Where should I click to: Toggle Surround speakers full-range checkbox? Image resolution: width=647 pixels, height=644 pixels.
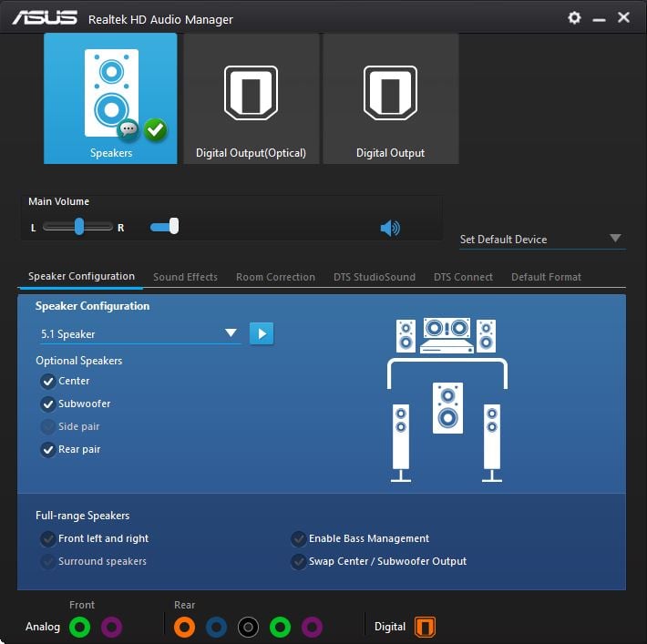48,561
